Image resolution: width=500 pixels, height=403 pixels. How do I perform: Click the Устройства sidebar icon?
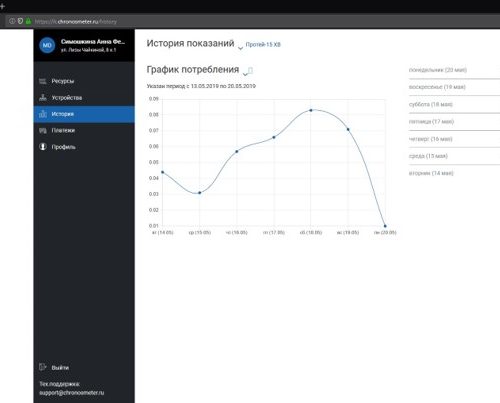click(x=43, y=98)
